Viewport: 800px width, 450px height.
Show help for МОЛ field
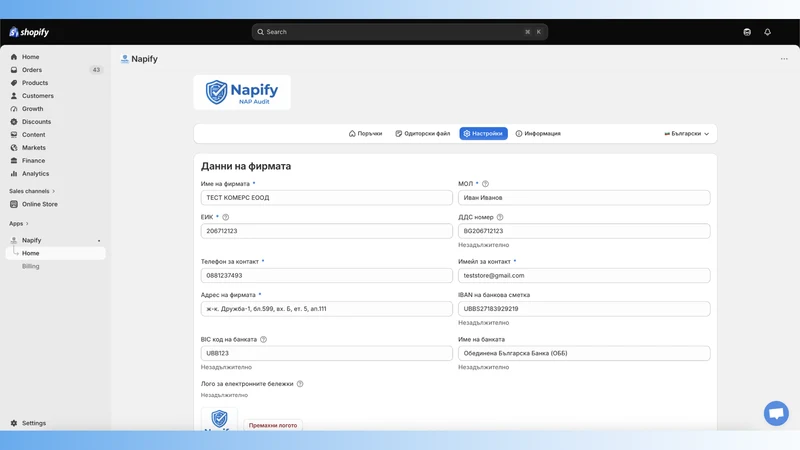485,184
